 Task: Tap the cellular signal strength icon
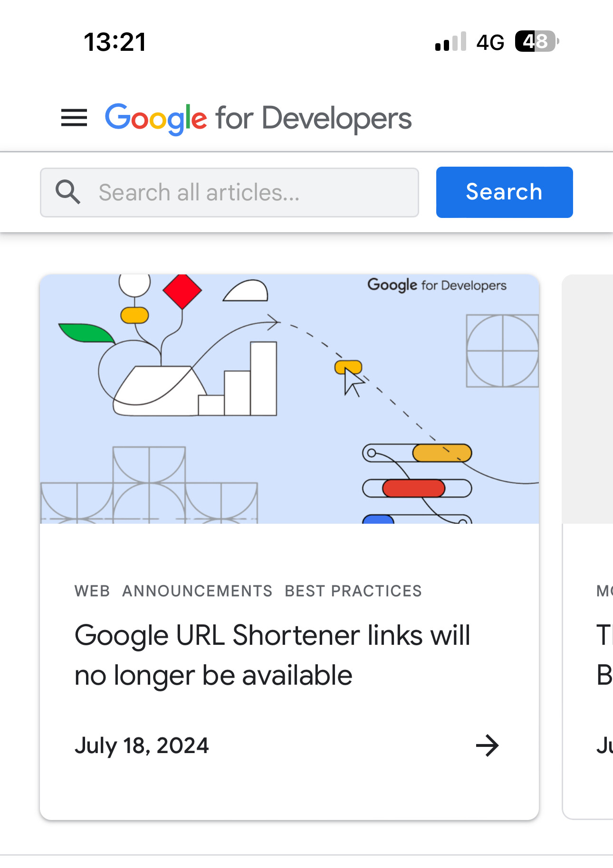pos(450,42)
